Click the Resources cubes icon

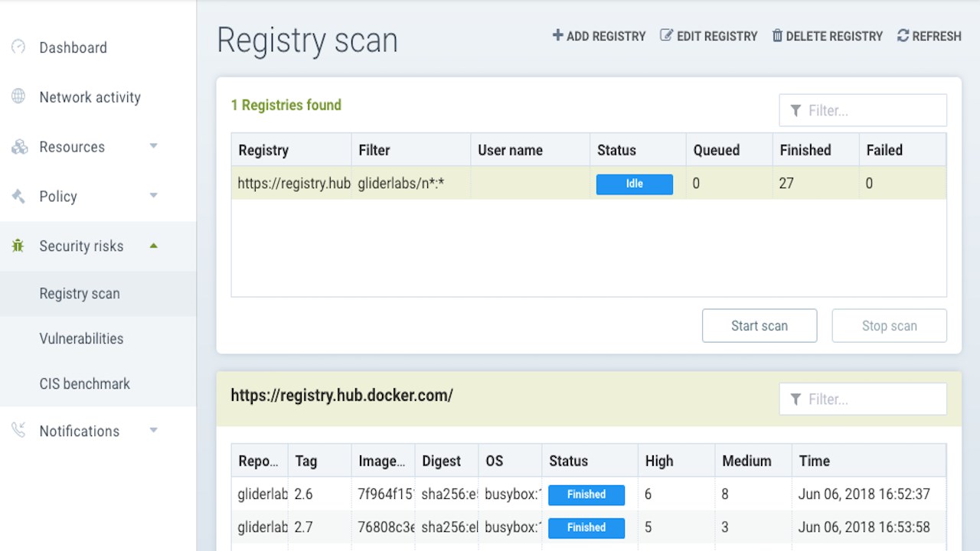tap(19, 147)
